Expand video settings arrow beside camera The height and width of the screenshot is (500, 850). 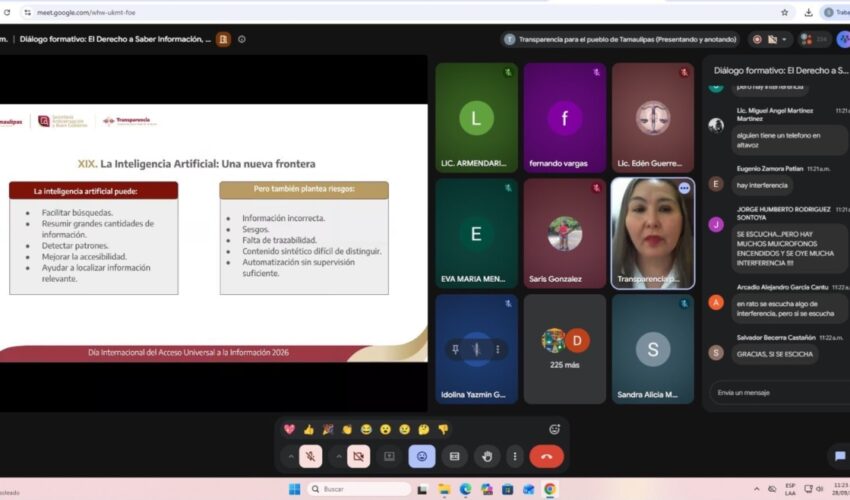[x=339, y=457]
